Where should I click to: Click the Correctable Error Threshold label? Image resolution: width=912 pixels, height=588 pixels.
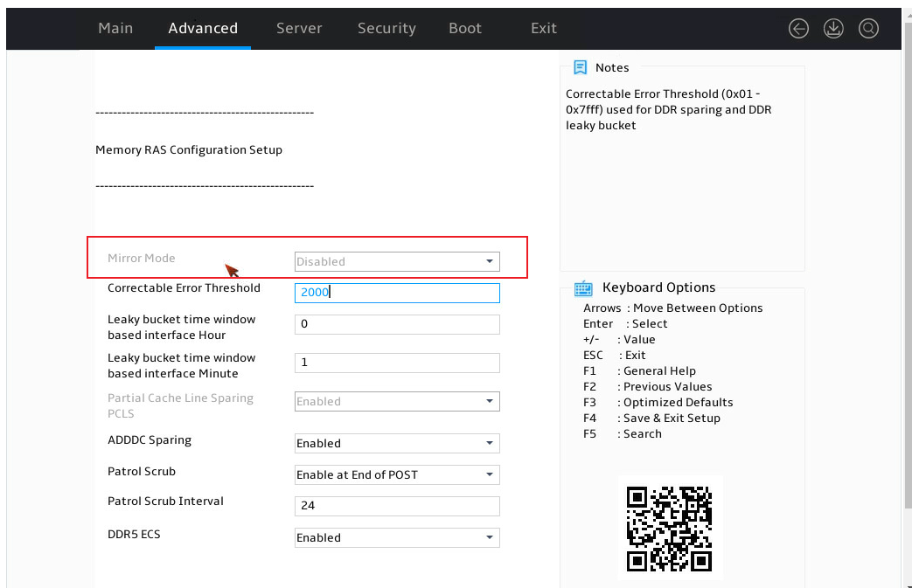click(184, 288)
